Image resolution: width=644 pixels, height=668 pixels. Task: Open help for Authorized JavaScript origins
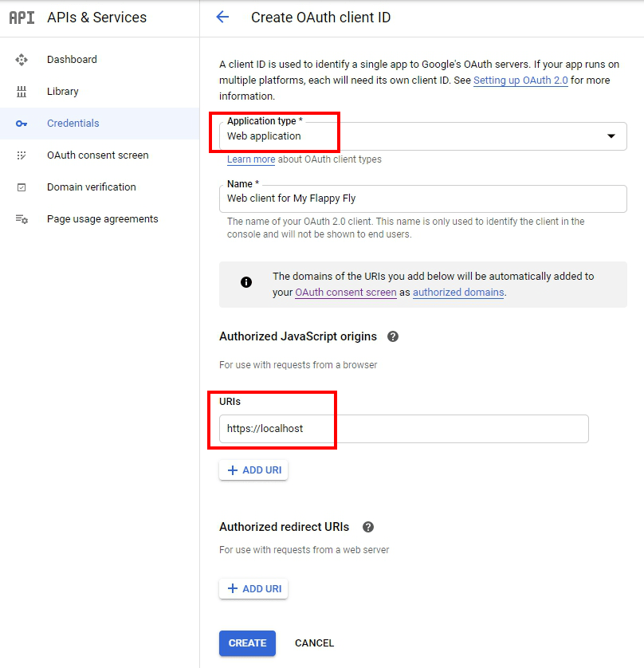pyautogui.click(x=392, y=336)
